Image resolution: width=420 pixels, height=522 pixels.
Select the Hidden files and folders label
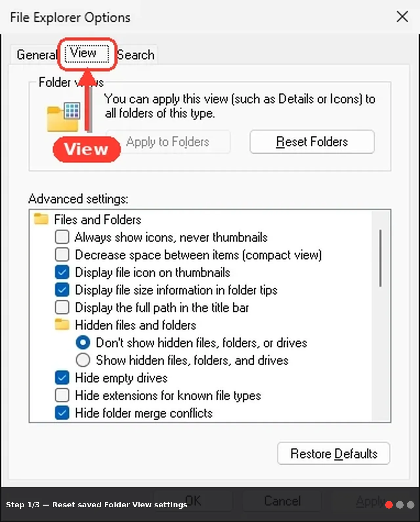136,325
